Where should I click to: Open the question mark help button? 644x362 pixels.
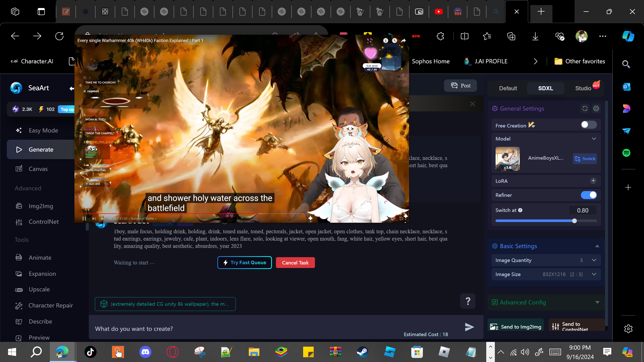[x=468, y=301]
